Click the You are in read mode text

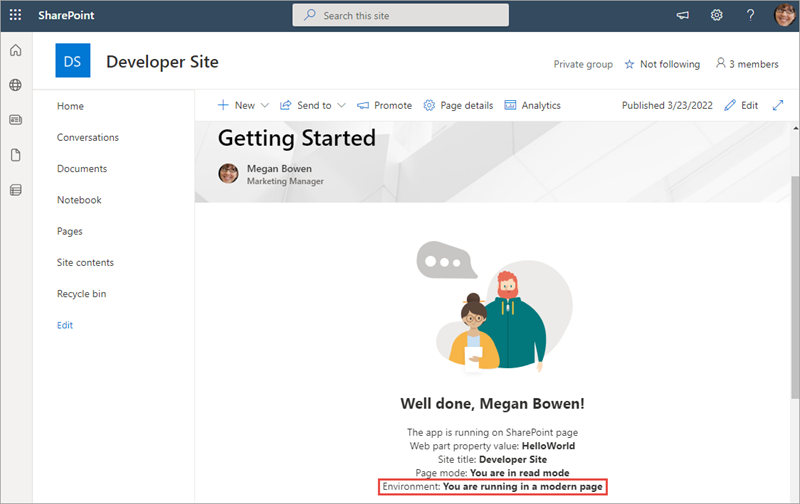click(519, 473)
